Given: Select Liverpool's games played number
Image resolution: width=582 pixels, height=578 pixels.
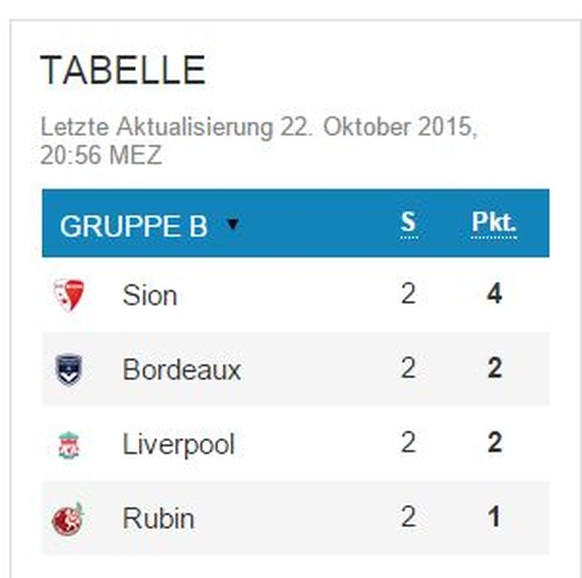Looking at the screenshot, I should click(x=408, y=443).
